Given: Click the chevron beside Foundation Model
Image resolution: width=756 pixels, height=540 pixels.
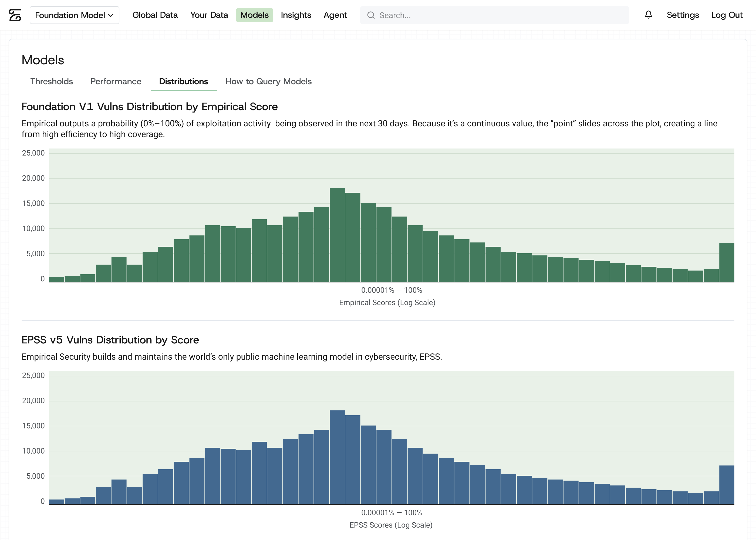Looking at the screenshot, I should [111, 15].
